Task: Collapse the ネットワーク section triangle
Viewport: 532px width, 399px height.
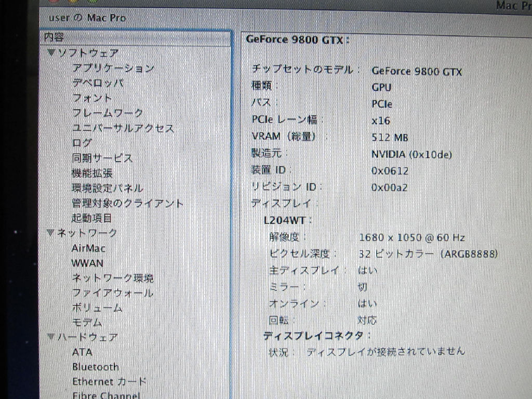Action: click(50, 233)
